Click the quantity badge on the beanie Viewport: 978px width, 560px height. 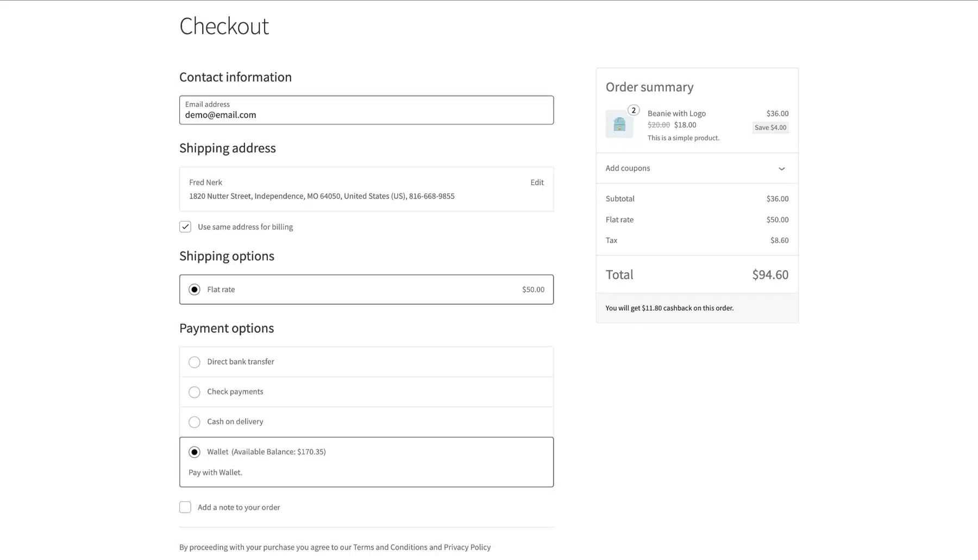click(x=634, y=110)
